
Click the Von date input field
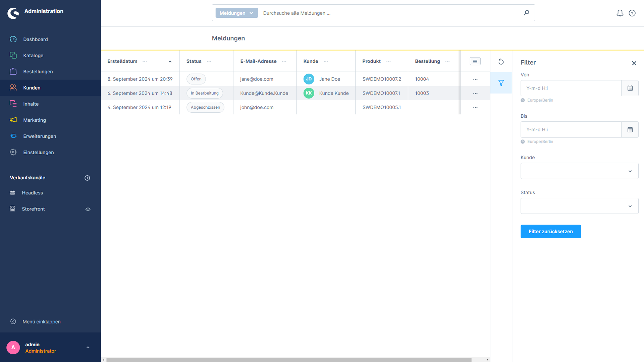click(571, 88)
